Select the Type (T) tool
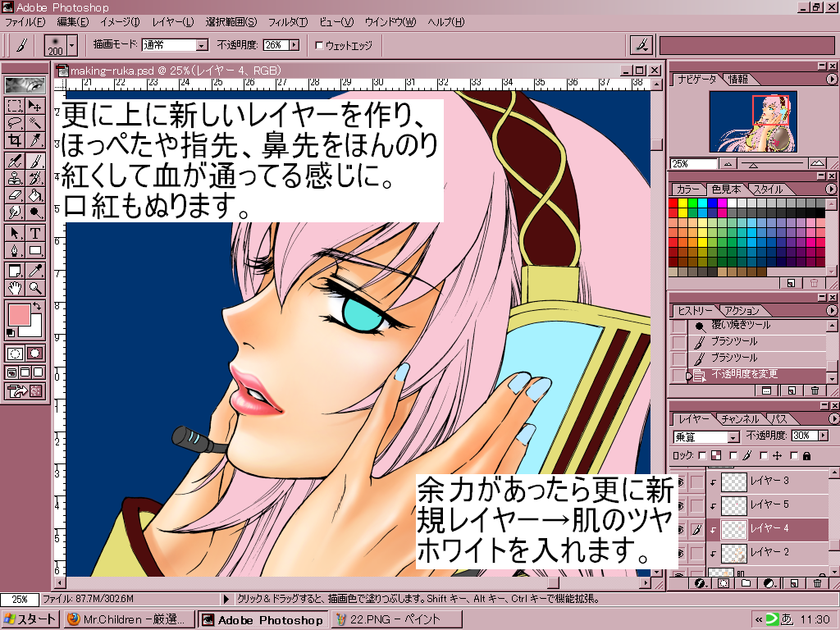Viewport: 840px width, 630px height. (34, 233)
